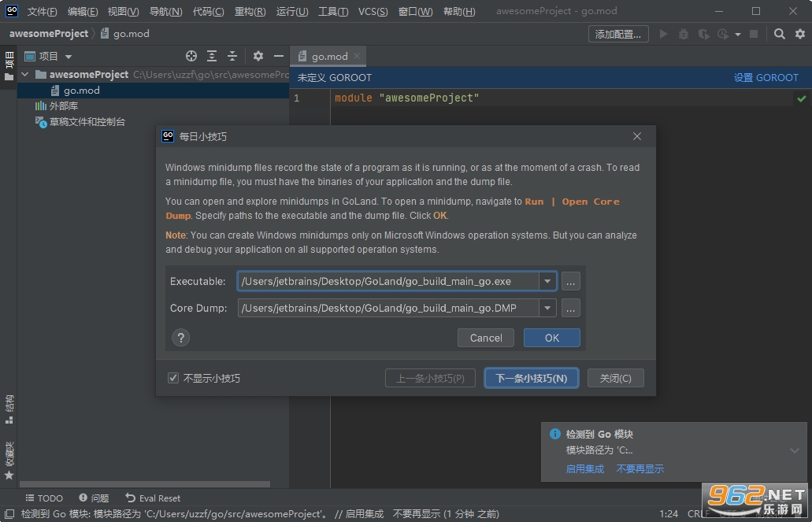The width and height of the screenshot is (812, 522).
Task: Open the 代码(C) menu
Action: (208, 11)
